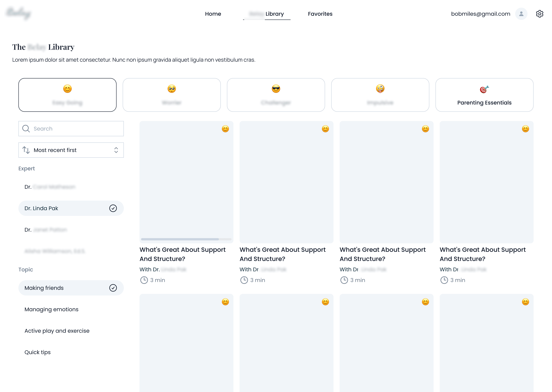552x392 pixels.
Task: Click the bobmiles@gmail.com account link
Action: 481,14
